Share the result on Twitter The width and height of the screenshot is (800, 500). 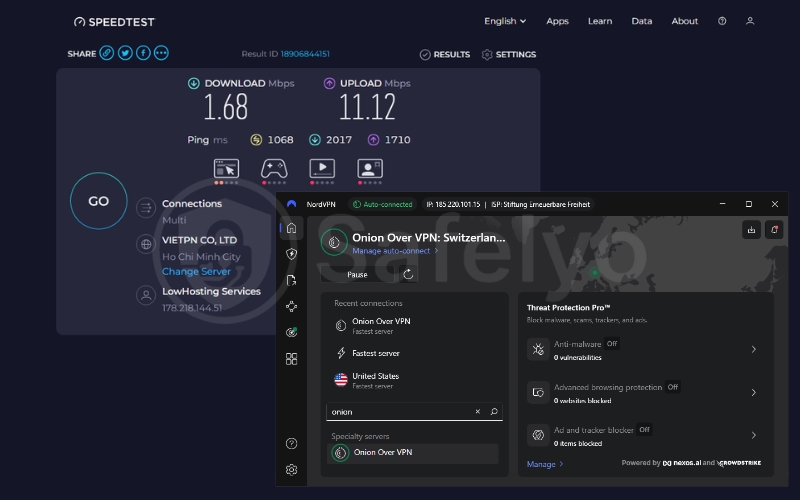(x=125, y=53)
